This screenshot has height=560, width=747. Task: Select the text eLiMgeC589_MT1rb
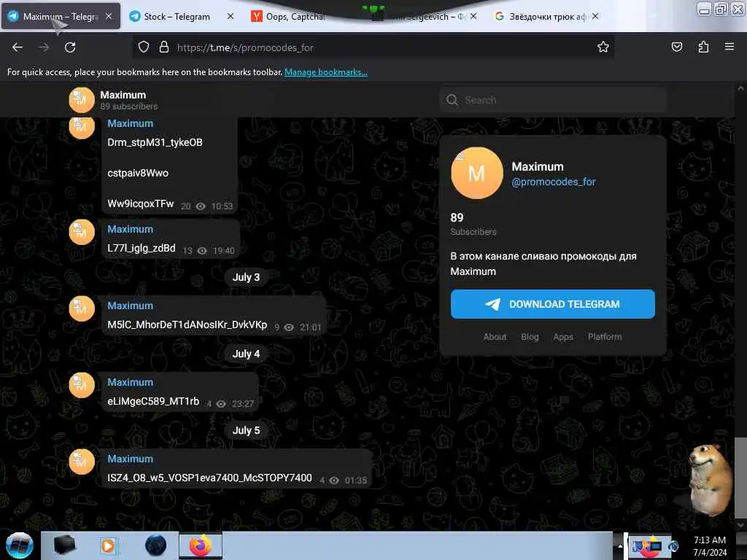153,402
